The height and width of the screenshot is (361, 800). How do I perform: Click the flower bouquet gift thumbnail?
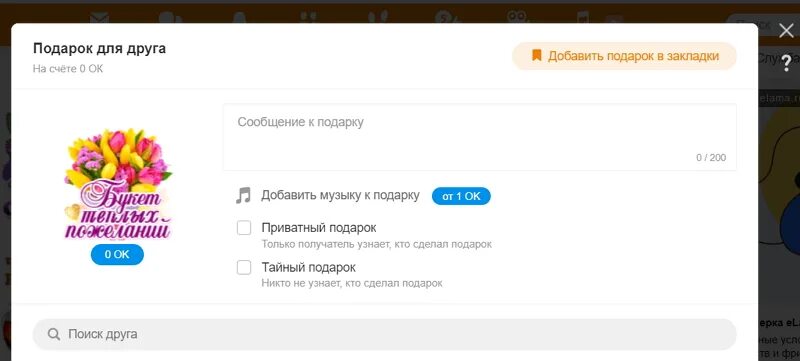(118, 184)
